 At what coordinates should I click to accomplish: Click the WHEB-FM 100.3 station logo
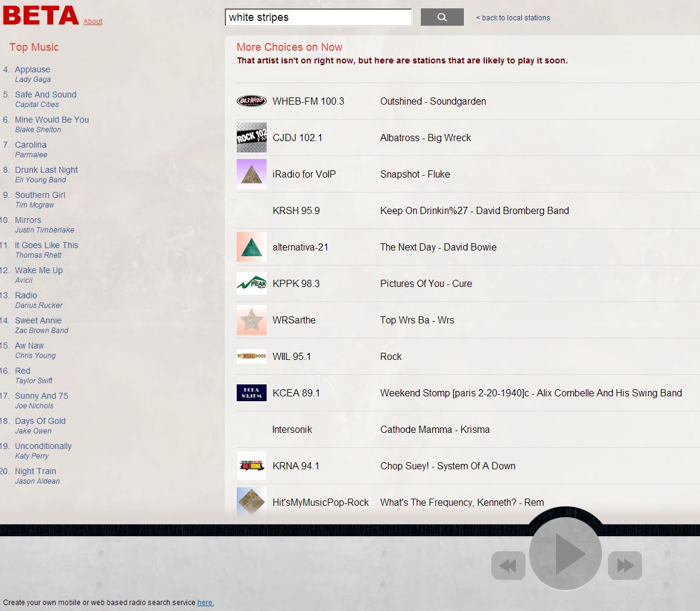point(251,101)
